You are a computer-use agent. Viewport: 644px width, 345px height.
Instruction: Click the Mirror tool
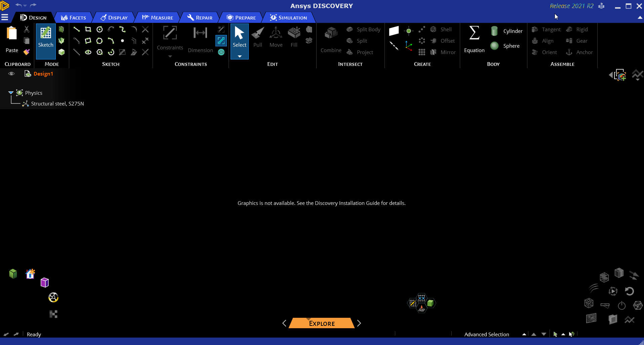pyautogui.click(x=443, y=52)
